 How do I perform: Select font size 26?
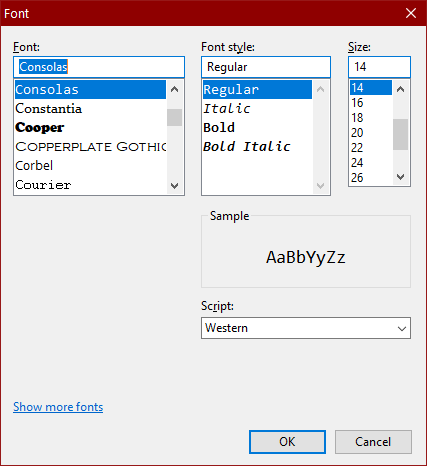(371, 177)
